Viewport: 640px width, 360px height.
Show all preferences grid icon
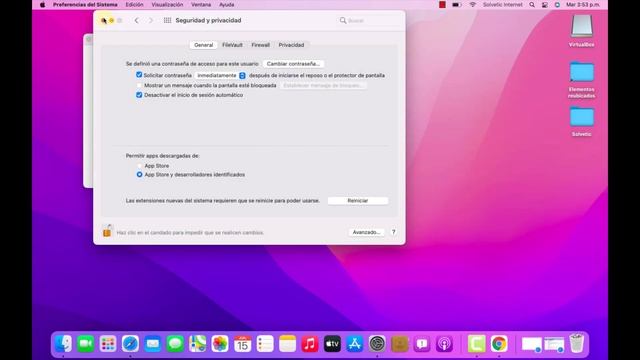coord(167,20)
